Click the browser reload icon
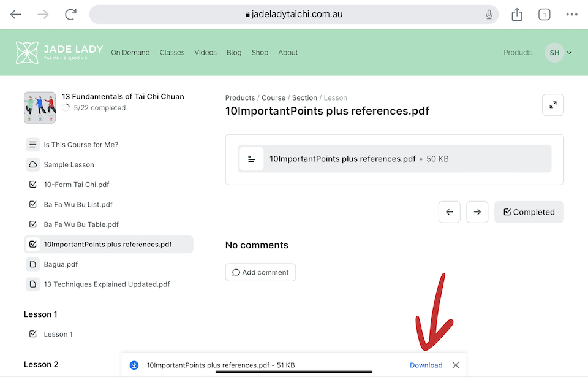The height and width of the screenshot is (377, 588). [x=71, y=14]
